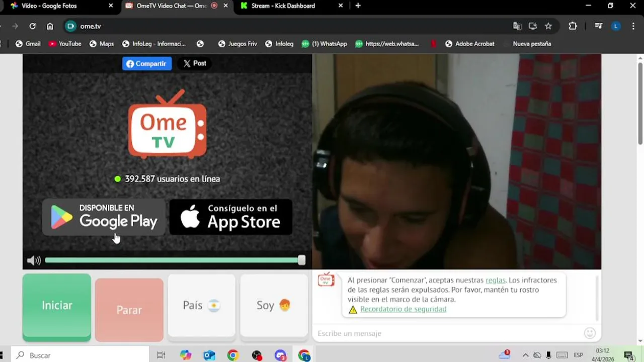Switch to the Vídeo - Google Fotos tab
This screenshot has height=362, width=644.
point(60,6)
